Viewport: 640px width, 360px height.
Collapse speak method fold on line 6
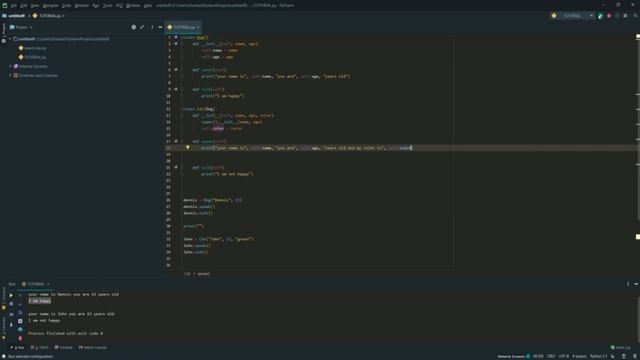[x=182, y=70]
